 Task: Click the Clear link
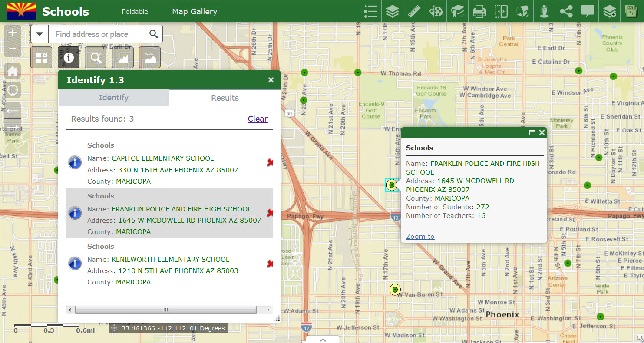(258, 119)
